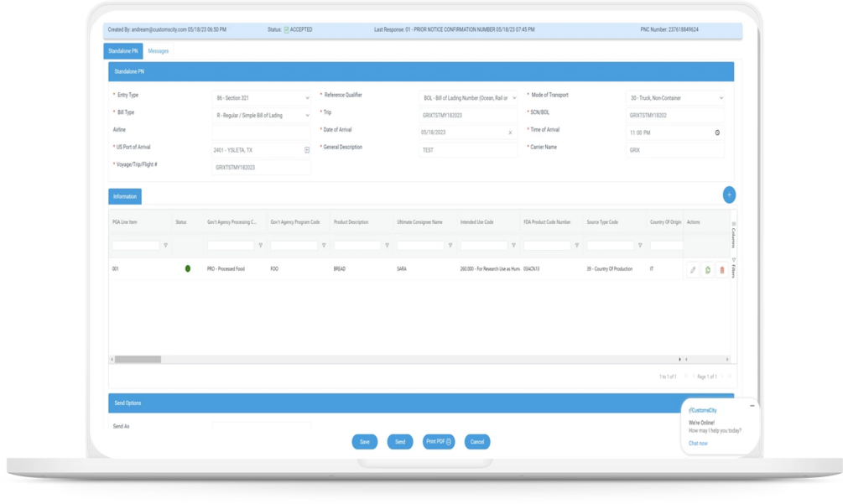843x504 pixels.
Task: Open the Time of Arrival clock picker
Action: [717, 132]
